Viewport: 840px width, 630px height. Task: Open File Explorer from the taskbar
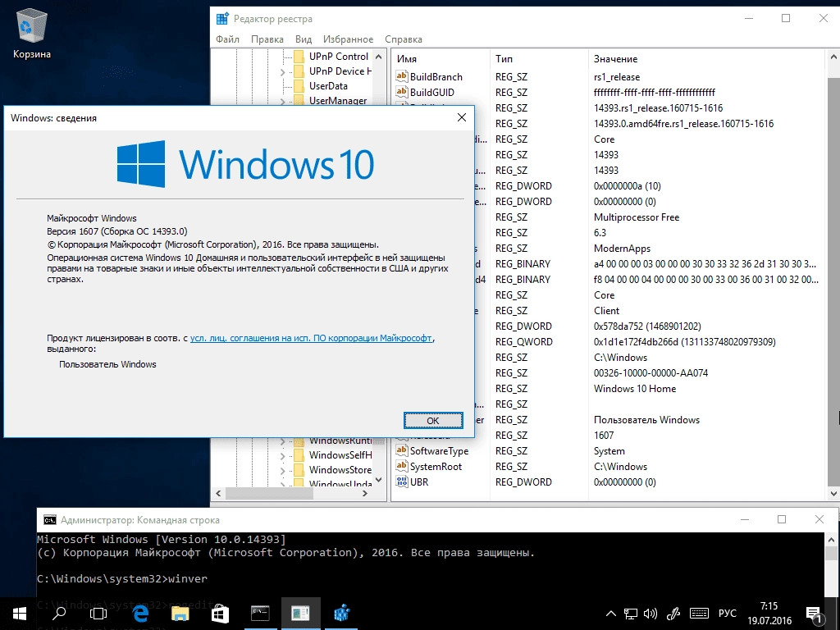180,614
